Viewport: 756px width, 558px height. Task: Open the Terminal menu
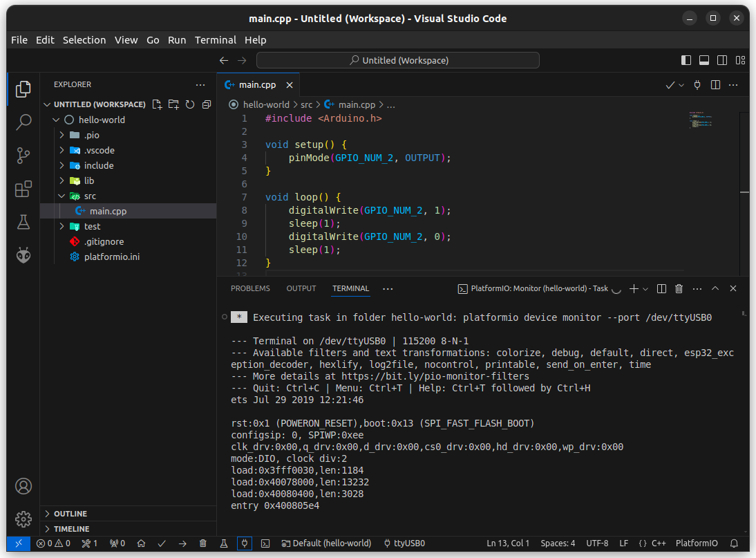click(x=216, y=39)
